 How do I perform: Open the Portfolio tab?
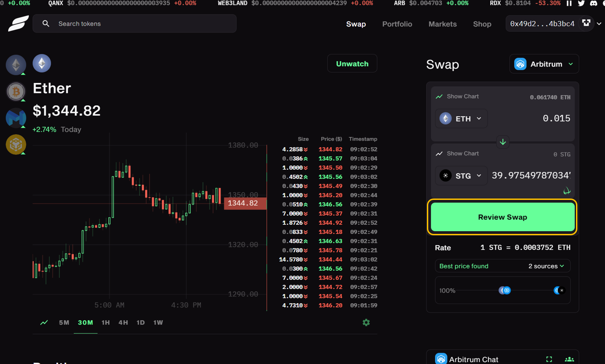tap(397, 24)
